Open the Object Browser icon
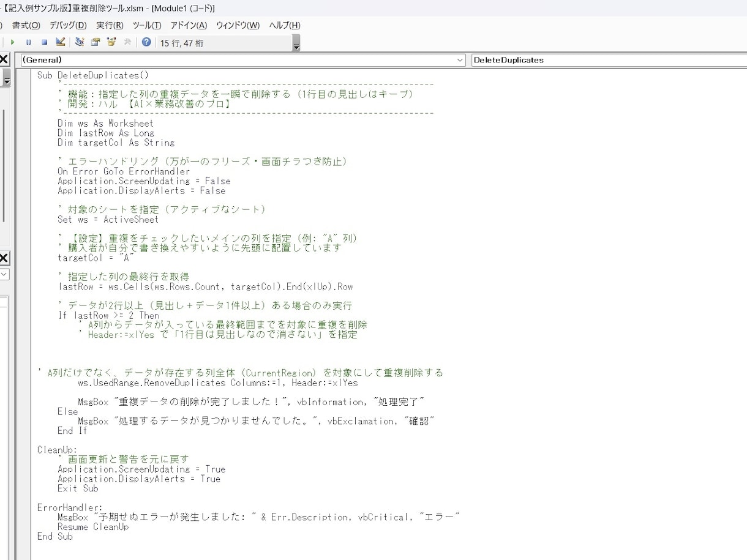Viewport: 747px width, 560px height. [x=111, y=42]
